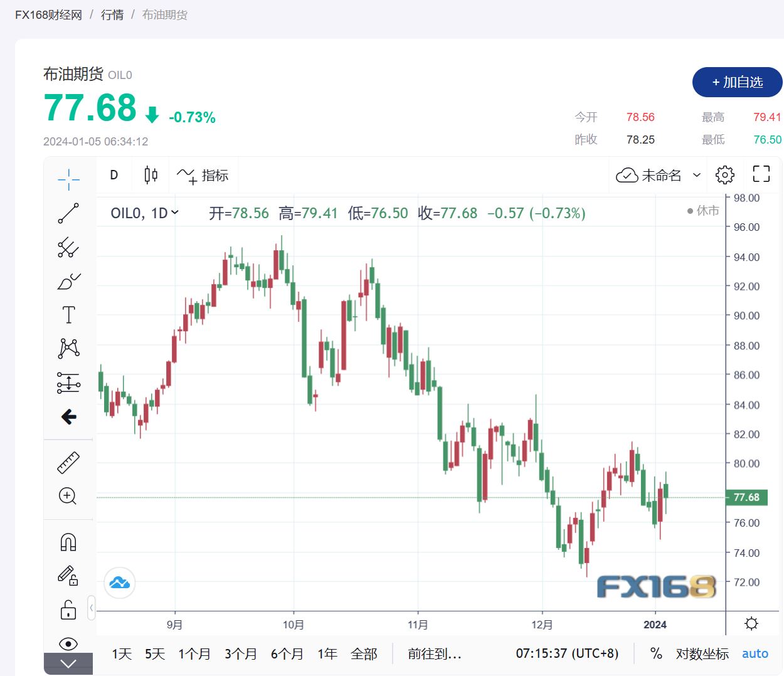Switch to the 3个月 time range
This screenshot has width=784, height=676.
pos(241,654)
